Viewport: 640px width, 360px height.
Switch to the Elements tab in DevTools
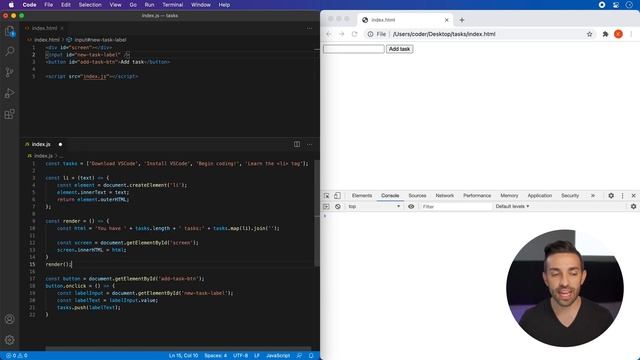click(x=362, y=196)
